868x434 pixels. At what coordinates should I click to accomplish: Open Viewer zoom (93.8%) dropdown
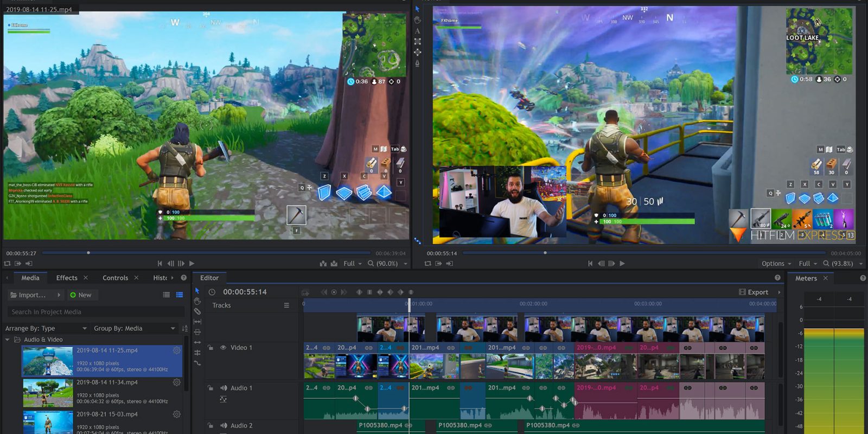coord(843,264)
